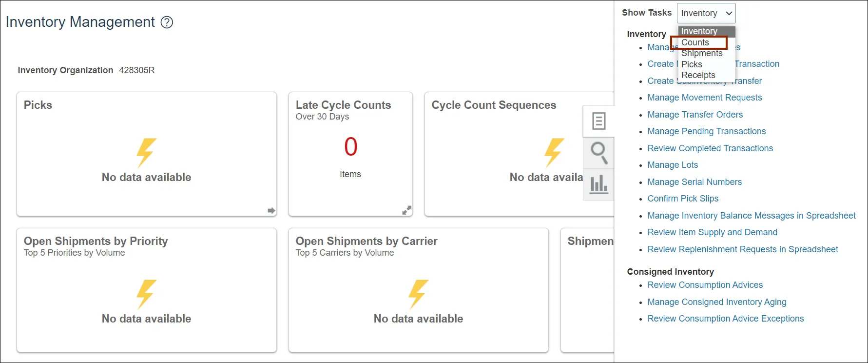Click the help icon beside Inventory Management
The width and height of the screenshot is (868, 363).
point(167,22)
